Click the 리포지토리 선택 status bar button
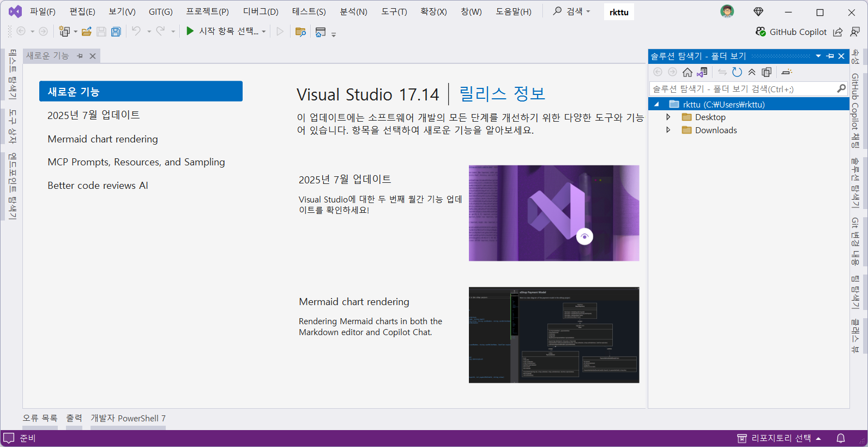The image size is (868, 447). (x=779, y=438)
